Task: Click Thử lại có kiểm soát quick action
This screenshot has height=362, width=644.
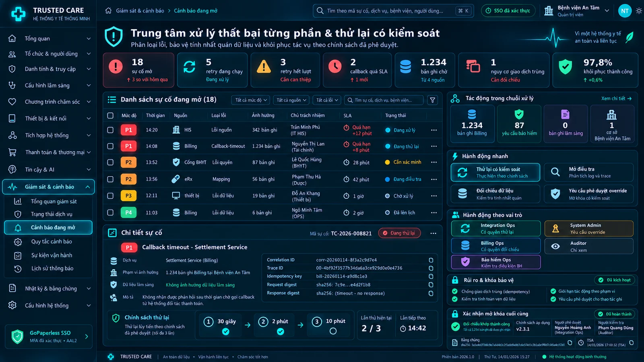Action: 495,173
